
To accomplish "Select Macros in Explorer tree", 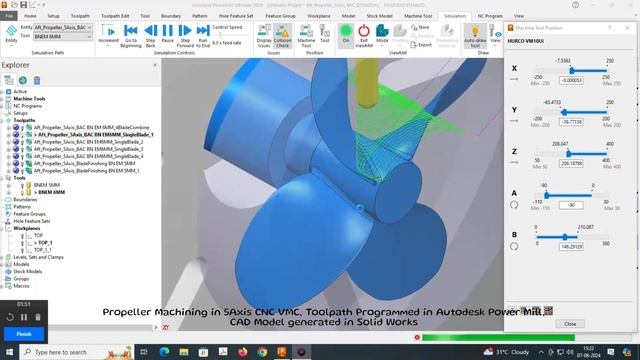I will tap(21, 286).
